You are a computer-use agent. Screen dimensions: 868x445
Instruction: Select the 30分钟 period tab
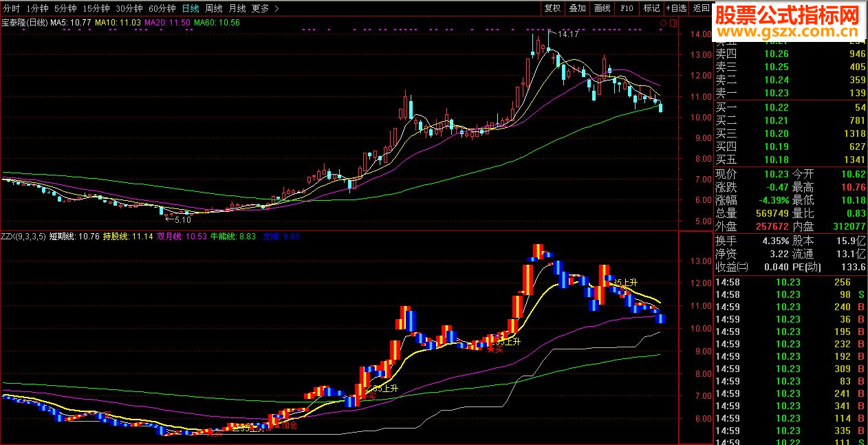tap(129, 8)
